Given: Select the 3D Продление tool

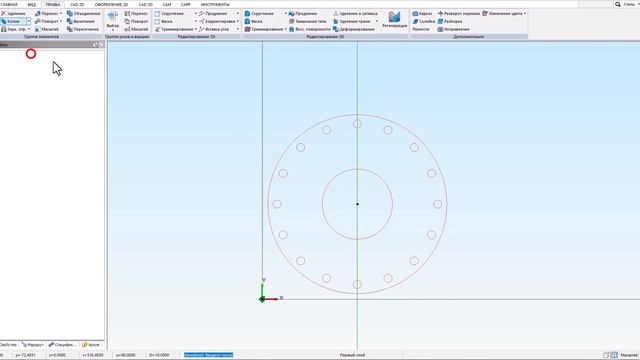Looking at the screenshot, I should [x=302, y=13].
